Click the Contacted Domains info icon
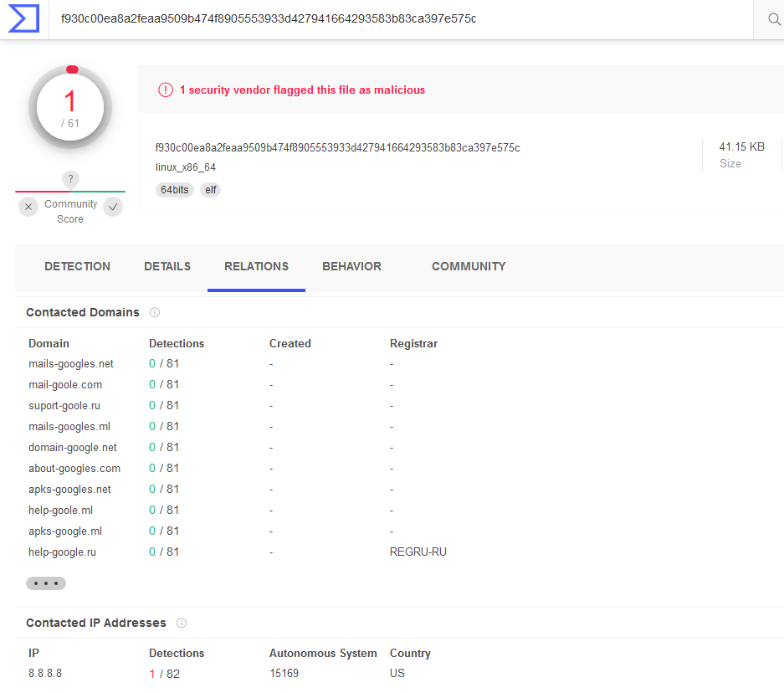Viewport: 784px width, 693px height. point(155,312)
